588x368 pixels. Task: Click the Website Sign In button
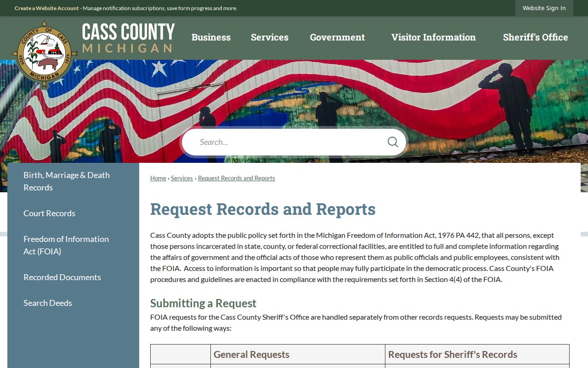point(544,8)
